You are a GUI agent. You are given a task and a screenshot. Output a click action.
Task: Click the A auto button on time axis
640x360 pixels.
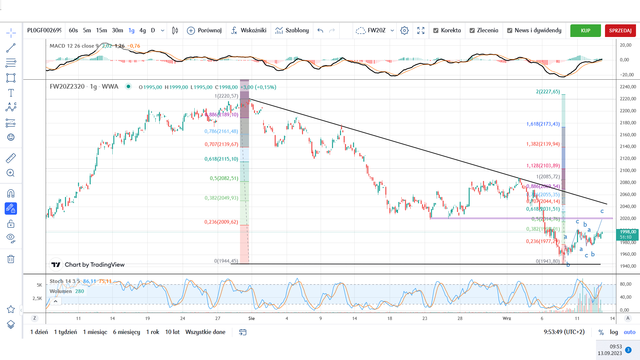(x=627, y=318)
